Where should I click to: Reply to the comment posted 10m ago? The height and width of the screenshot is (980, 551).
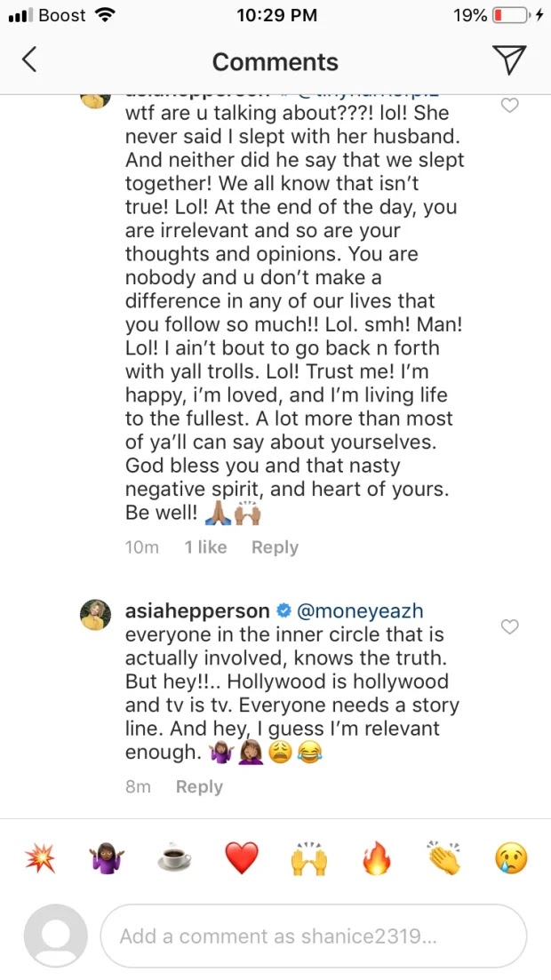point(275,547)
